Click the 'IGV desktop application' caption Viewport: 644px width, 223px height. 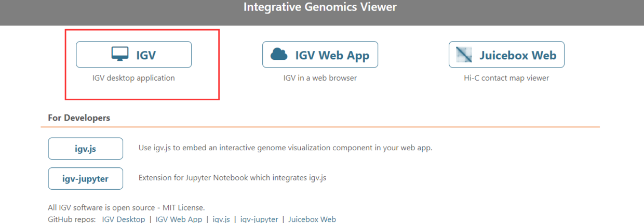pos(133,78)
